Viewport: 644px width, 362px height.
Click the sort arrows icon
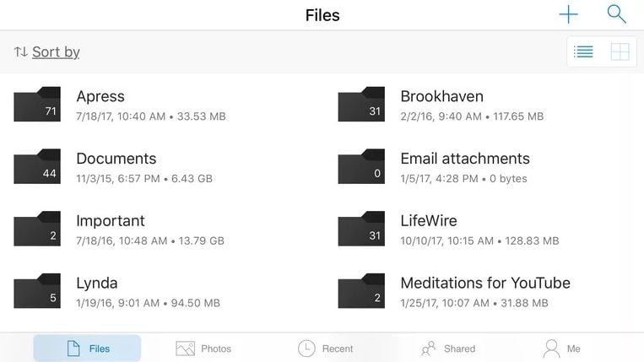point(21,52)
